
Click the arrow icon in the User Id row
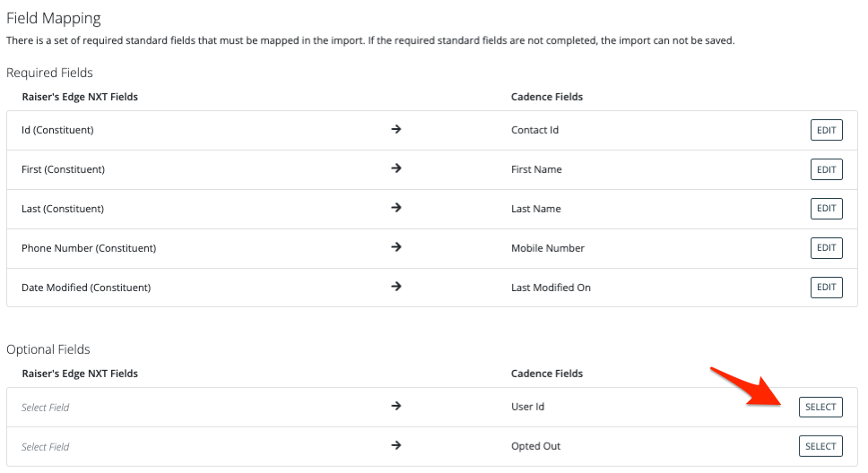tap(396, 407)
